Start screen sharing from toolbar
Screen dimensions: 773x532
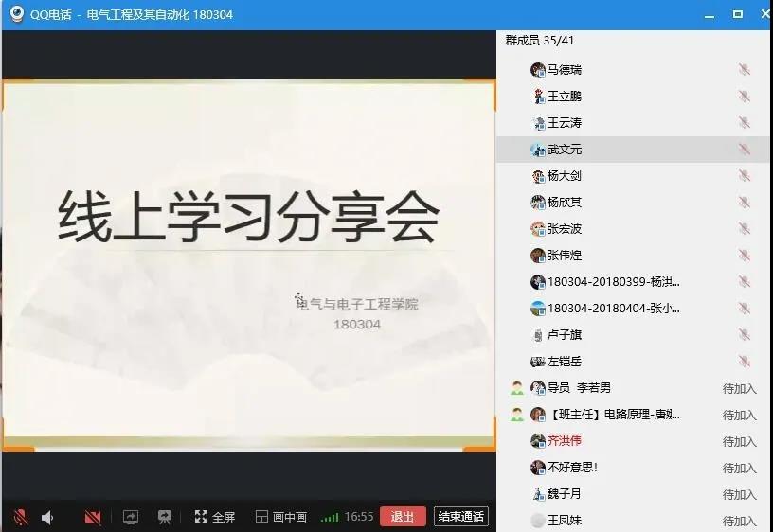click(131, 517)
